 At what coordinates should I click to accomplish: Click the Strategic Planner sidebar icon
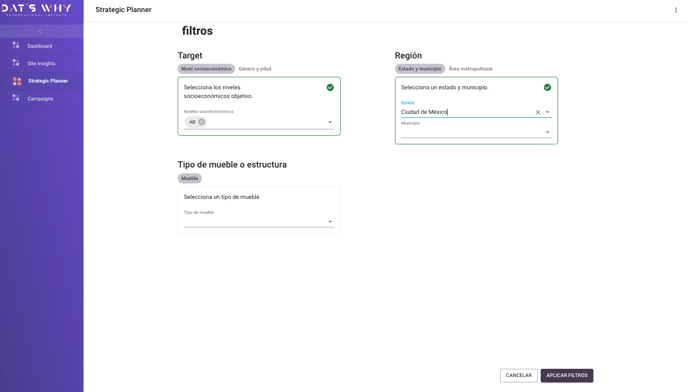coord(17,81)
